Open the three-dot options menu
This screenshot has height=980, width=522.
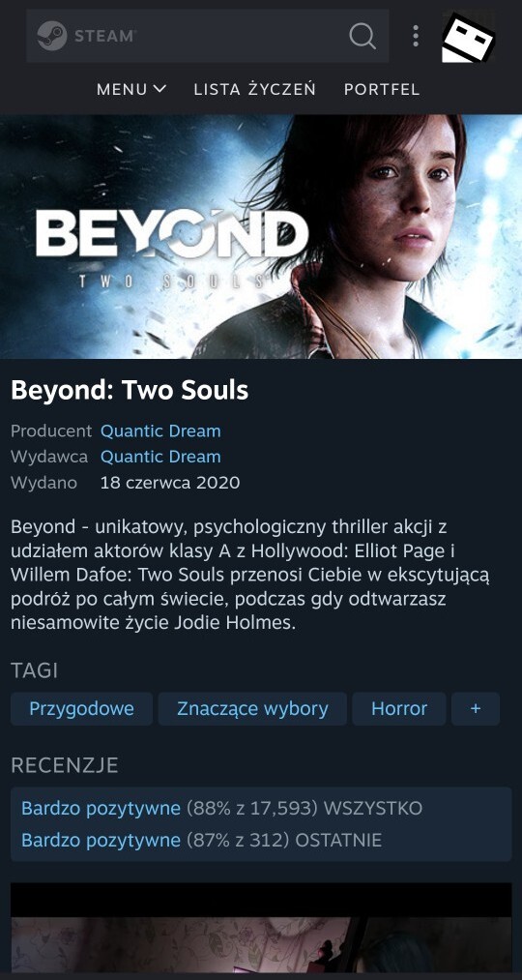pos(416,36)
